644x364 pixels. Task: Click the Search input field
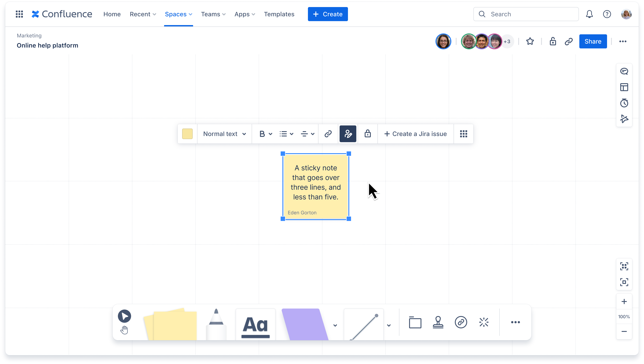526,14
